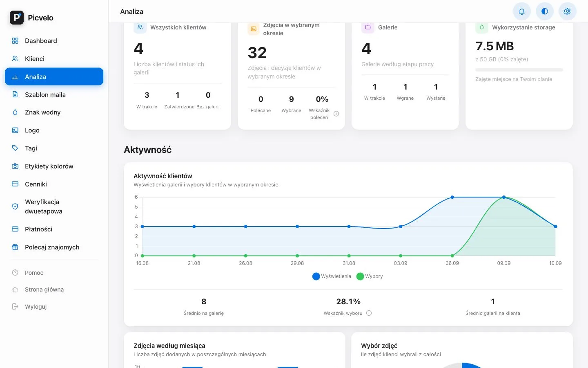The height and width of the screenshot is (368, 588).
Task: Toggle dark mode contrast icon
Action: click(x=545, y=11)
